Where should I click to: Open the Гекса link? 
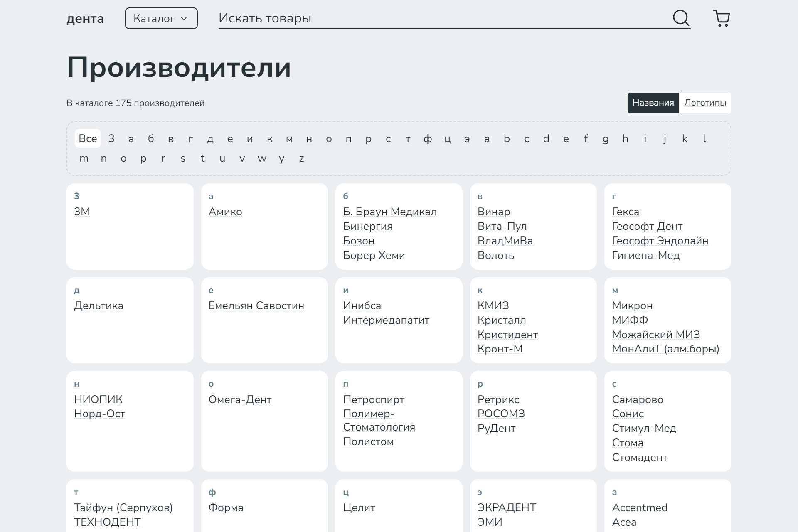point(626,212)
